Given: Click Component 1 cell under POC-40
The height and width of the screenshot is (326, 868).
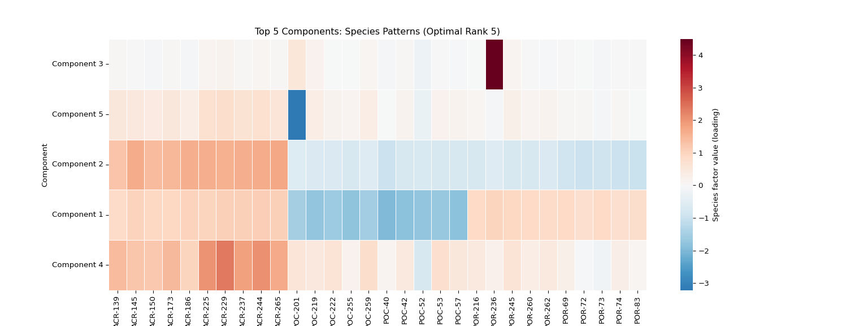Looking at the screenshot, I should pyautogui.click(x=387, y=215).
